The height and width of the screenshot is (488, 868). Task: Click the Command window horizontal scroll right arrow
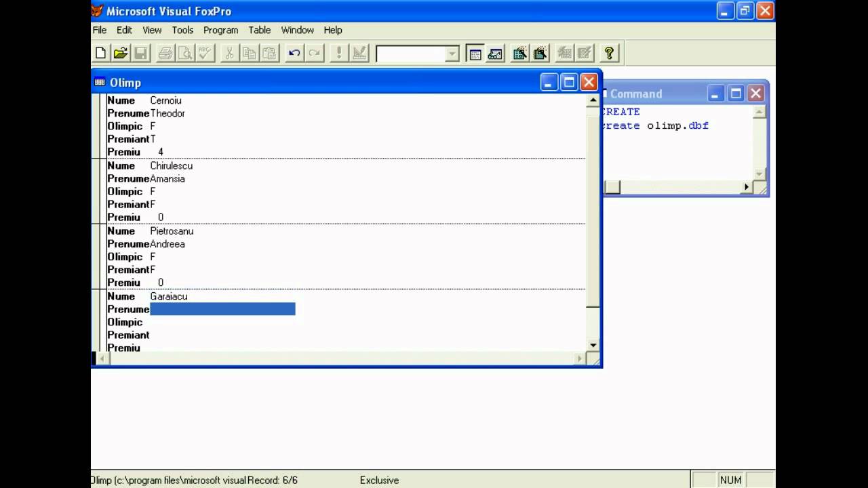(747, 187)
